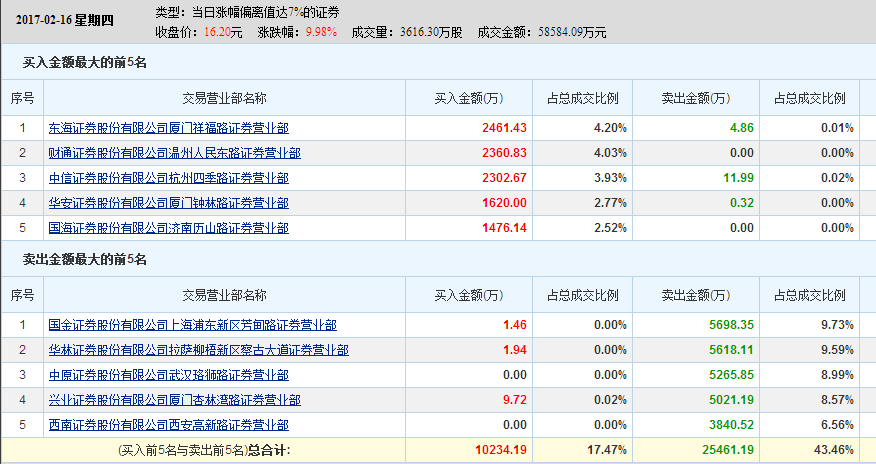The height and width of the screenshot is (464, 876).
Task: Open 东海证券厦门祥福路证券营业部 link
Action: [169, 128]
